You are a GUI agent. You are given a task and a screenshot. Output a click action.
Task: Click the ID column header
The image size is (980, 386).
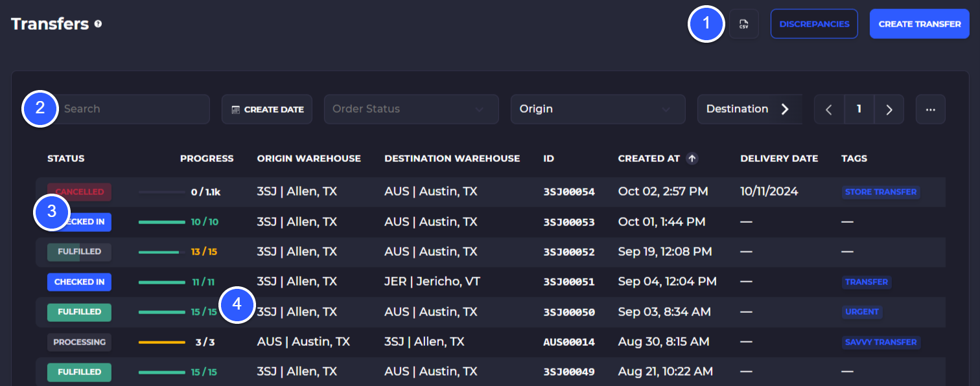[548, 158]
